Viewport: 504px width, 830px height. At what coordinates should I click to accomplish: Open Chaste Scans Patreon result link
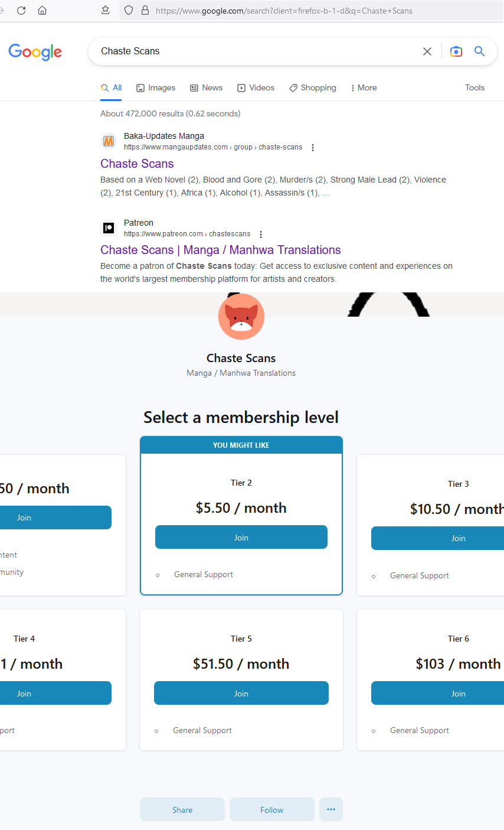(x=220, y=250)
